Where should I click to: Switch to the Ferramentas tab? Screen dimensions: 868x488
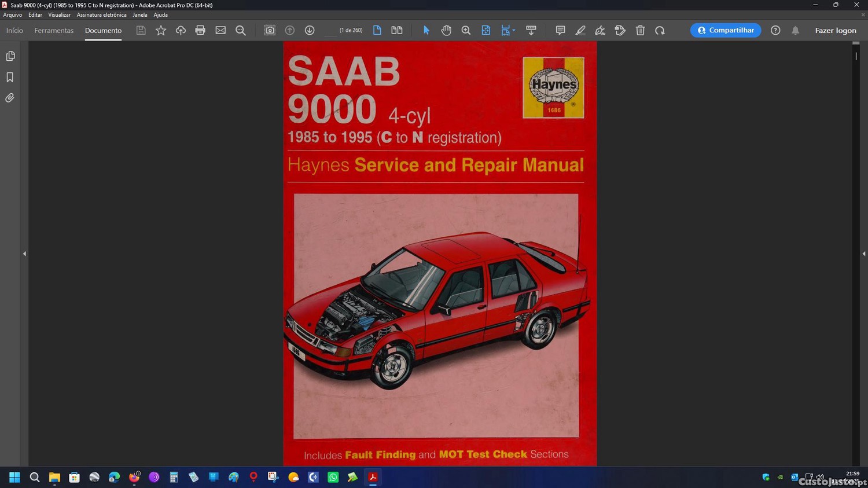pos(54,31)
